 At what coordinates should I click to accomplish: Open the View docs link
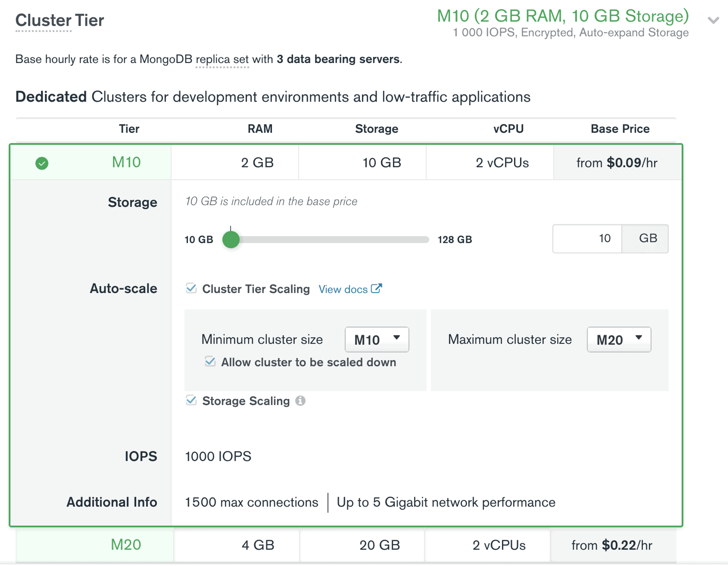tap(343, 289)
